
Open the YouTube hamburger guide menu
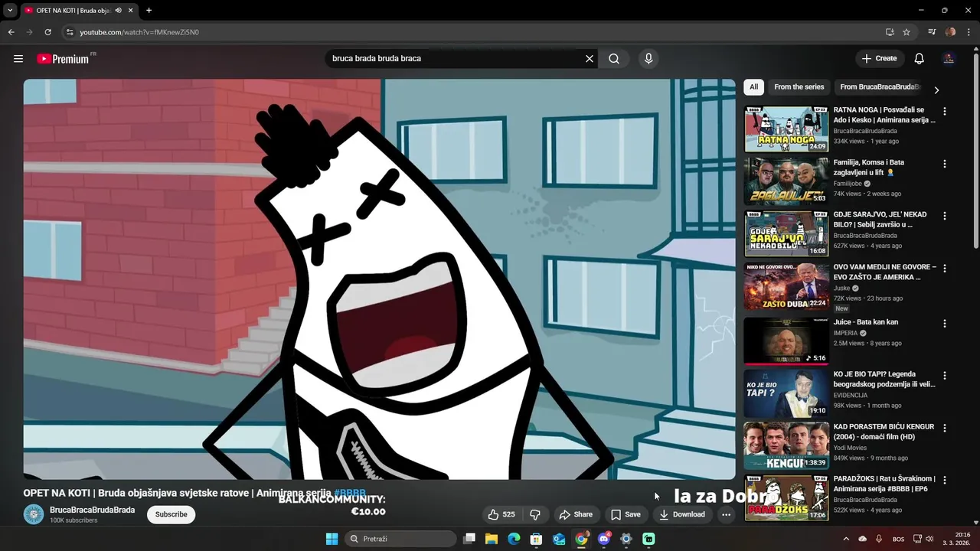pyautogui.click(x=18, y=59)
